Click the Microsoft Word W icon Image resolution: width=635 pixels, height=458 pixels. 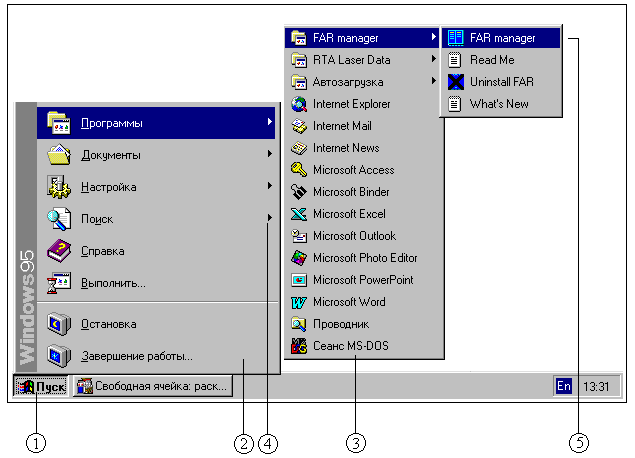pyautogui.click(x=299, y=302)
